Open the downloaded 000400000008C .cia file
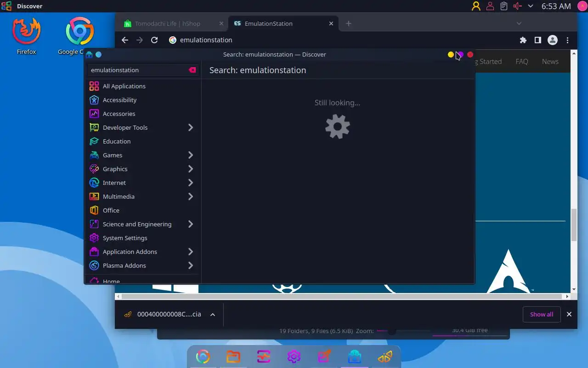The image size is (588, 368). click(163, 314)
